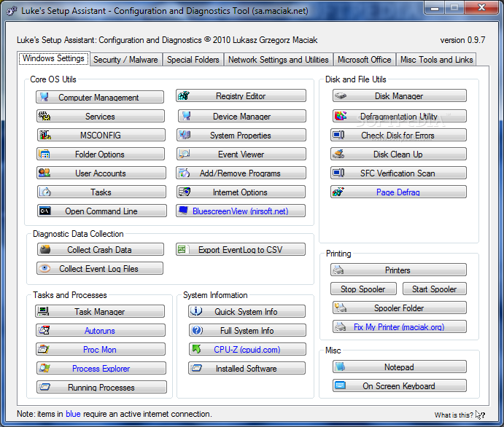Screen dimensions: 504x427
Task: Click the BluescreenView blue monitor icon
Action: tap(183, 211)
